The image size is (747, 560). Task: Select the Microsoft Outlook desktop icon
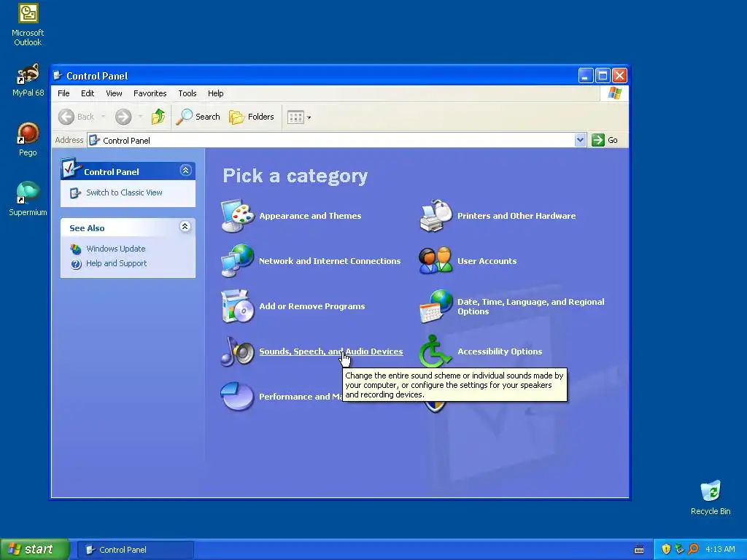click(28, 25)
